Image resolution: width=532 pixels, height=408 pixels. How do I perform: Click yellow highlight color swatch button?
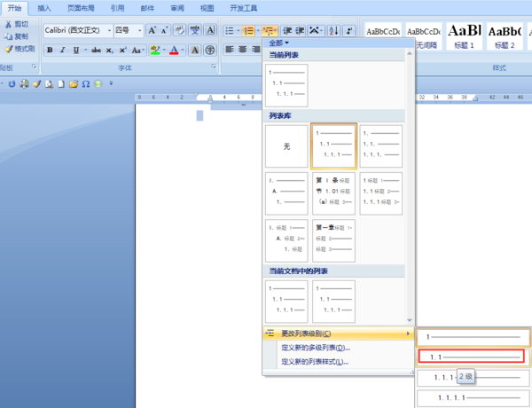pyautogui.click(x=155, y=51)
